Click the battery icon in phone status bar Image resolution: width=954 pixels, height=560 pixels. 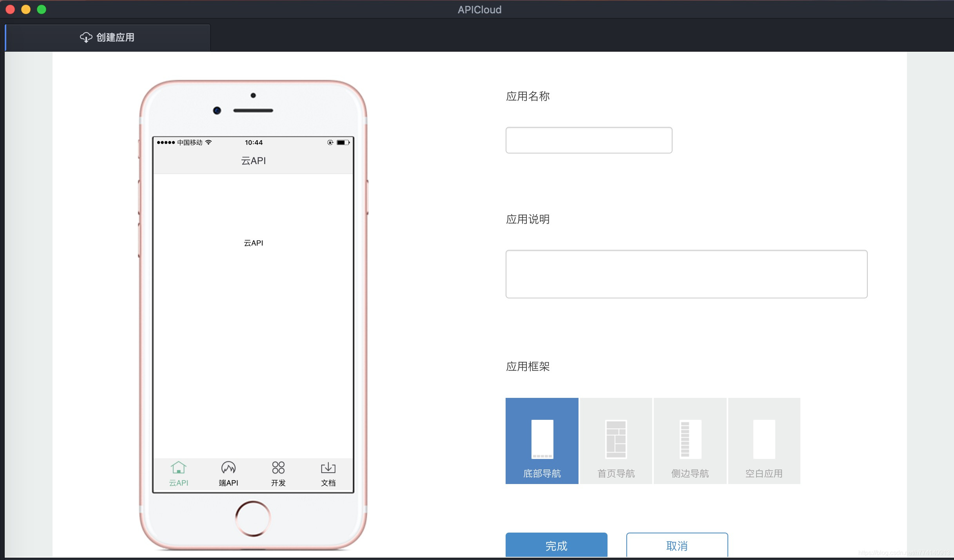pos(343,143)
